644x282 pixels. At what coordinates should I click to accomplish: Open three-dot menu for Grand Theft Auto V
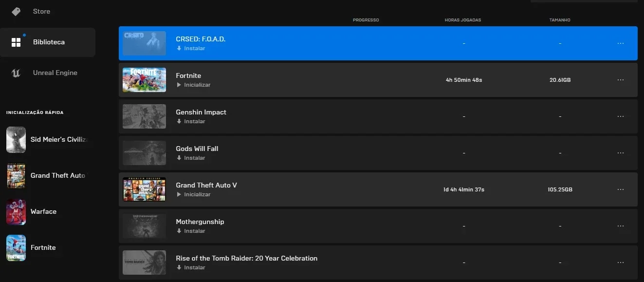[620, 189]
